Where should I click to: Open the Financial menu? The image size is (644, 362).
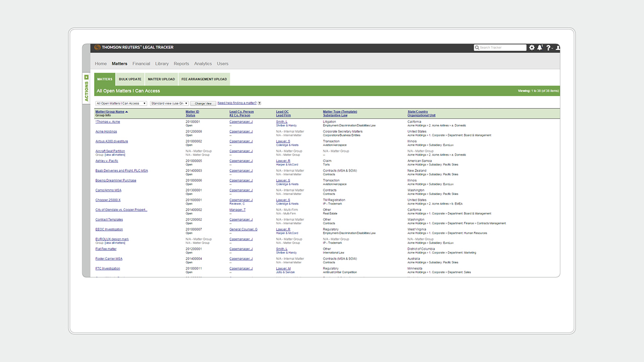tap(141, 64)
